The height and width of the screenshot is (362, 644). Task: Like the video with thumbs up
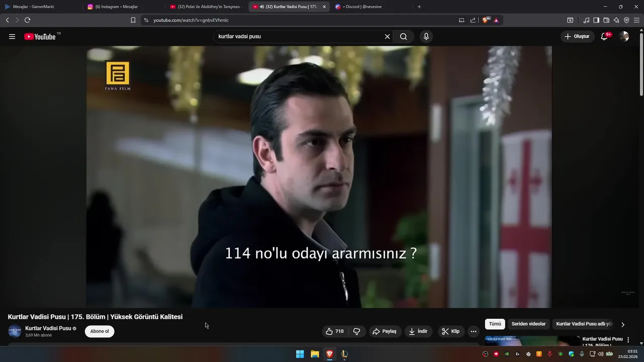(x=335, y=331)
